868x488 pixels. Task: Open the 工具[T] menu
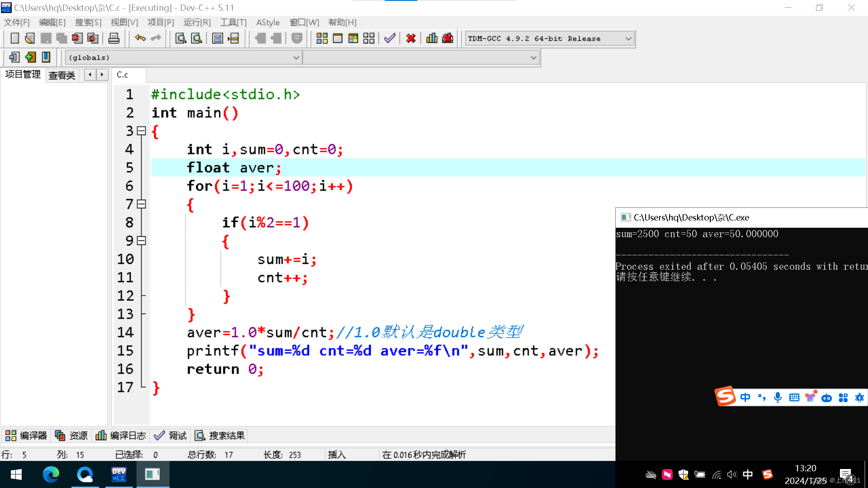pyautogui.click(x=233, y=22)
